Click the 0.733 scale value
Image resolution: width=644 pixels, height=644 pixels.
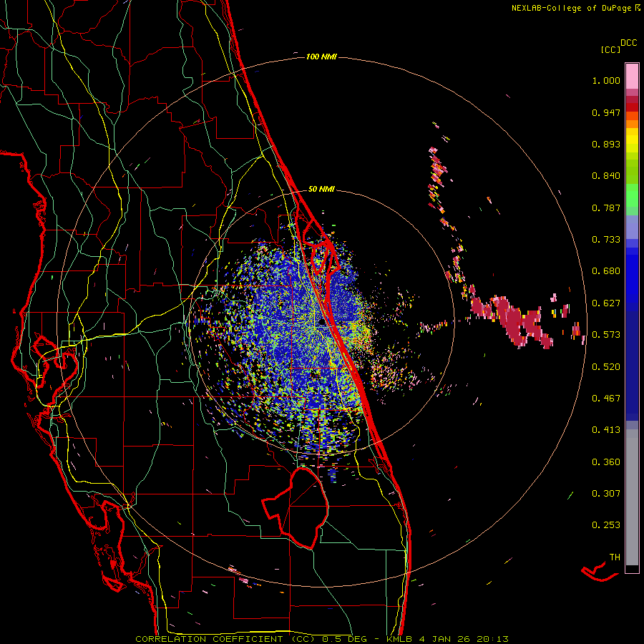coord(606,240)
